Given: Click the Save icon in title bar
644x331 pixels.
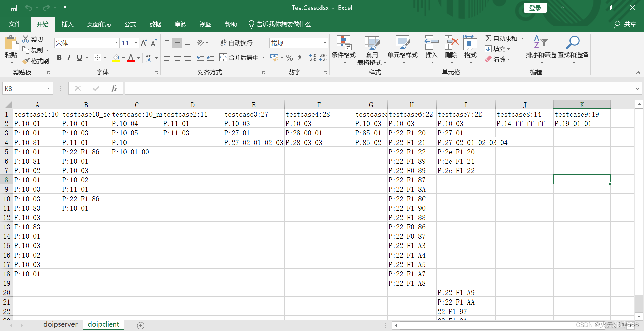Looking at the screenshot, I should 14,8.
